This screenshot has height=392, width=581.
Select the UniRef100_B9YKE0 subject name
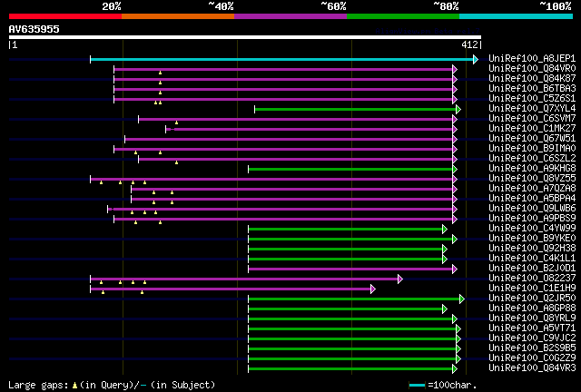(532, 239)
